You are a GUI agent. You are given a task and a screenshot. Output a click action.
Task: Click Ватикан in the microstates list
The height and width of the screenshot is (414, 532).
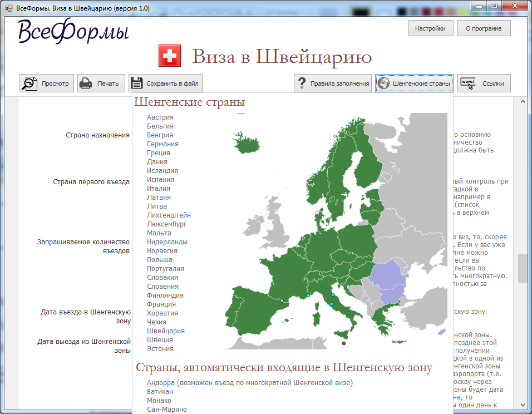click(160, 392)
